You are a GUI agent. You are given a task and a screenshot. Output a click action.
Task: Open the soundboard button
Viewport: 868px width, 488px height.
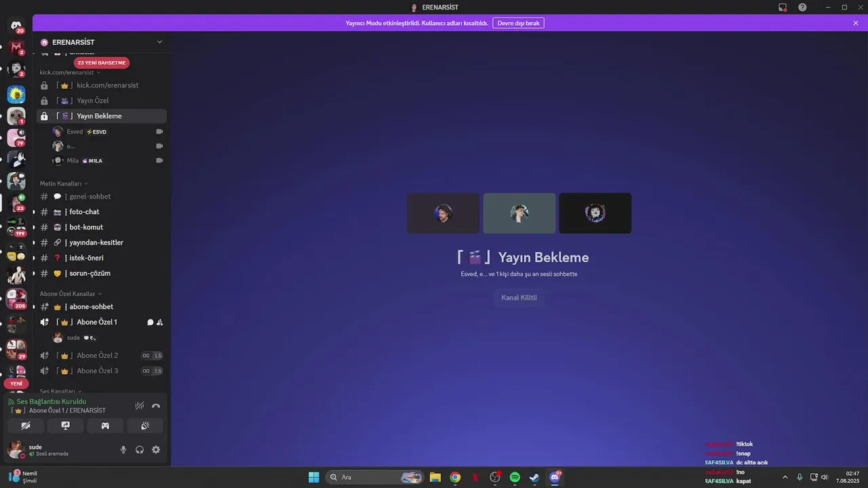tap(145, 426)
